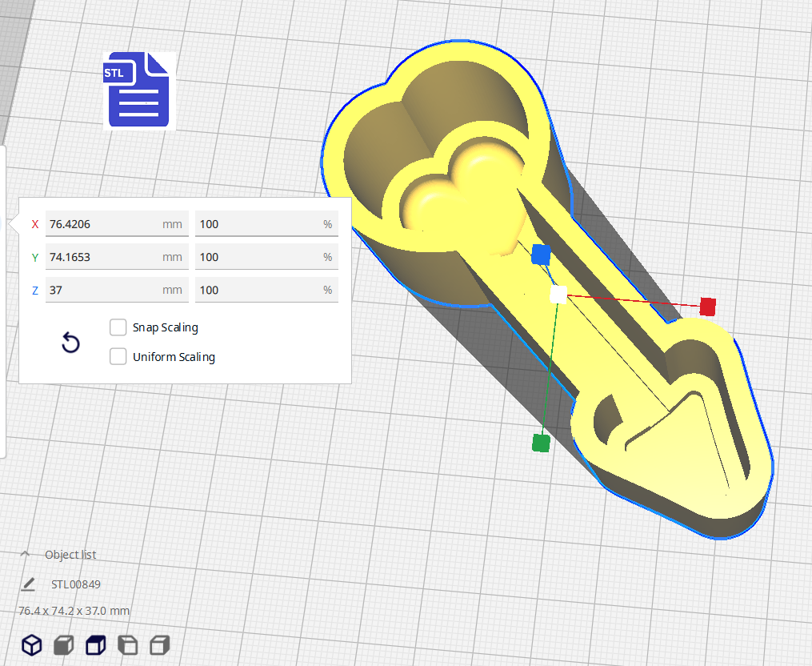Collapse the Object list chevron
The height and width of the screenshot is (666, 812).
tap(25, 555)
